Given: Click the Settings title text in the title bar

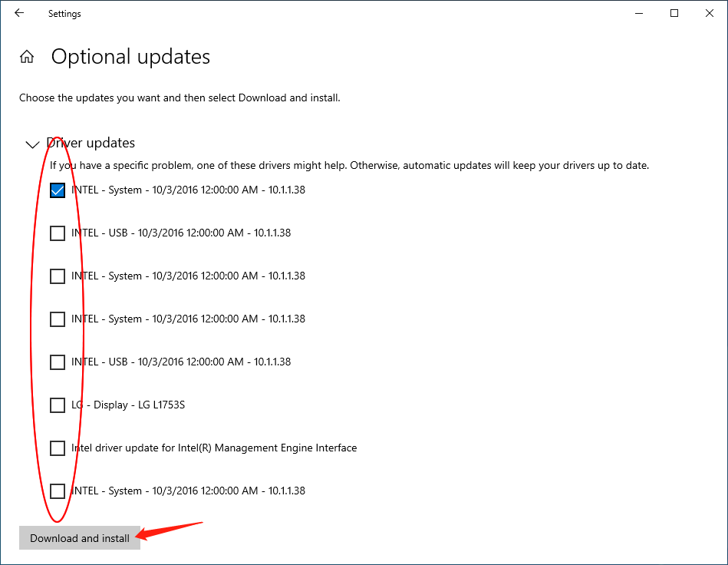Looking at the screenshot, I should click(64, 14).
